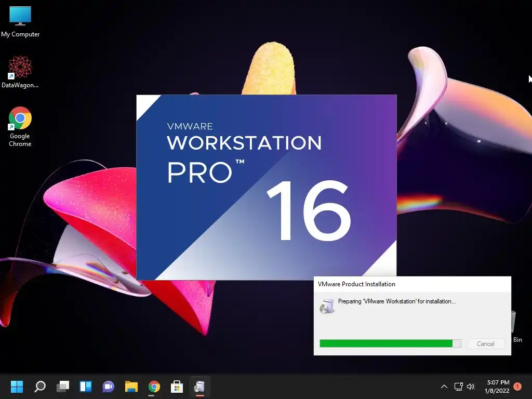
Task: Open File Explorer from taskbar
Action: [131, 387]
